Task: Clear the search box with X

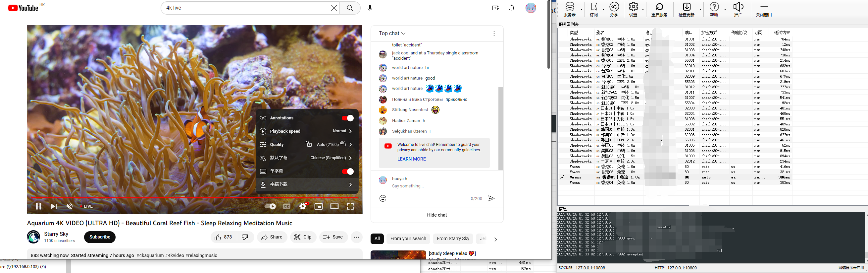Action: 334,8
